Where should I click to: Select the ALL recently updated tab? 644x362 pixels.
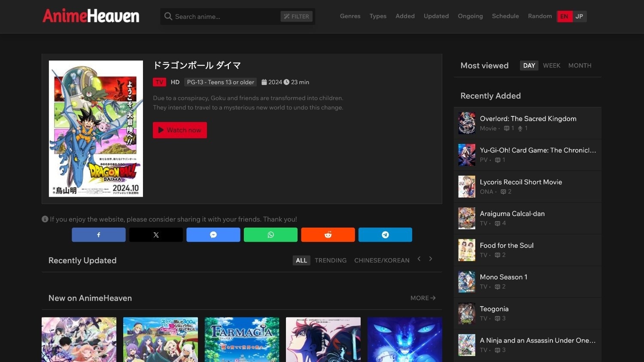coord(301,261)
